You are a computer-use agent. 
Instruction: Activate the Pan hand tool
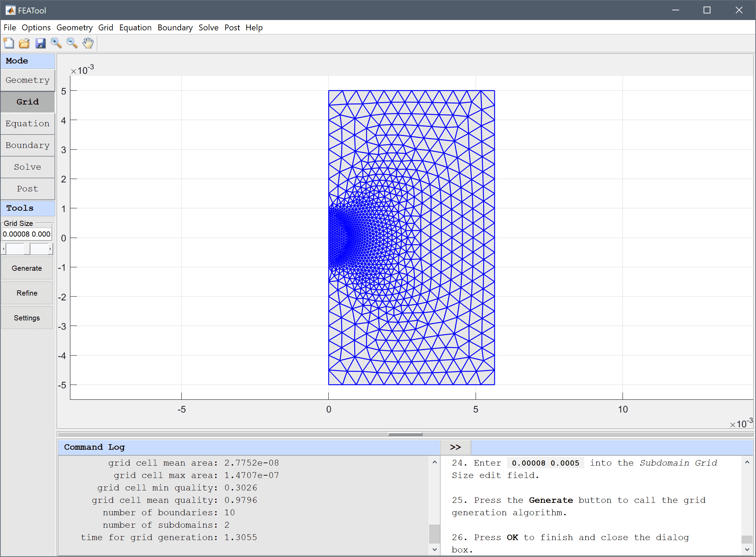coord(88,43)
